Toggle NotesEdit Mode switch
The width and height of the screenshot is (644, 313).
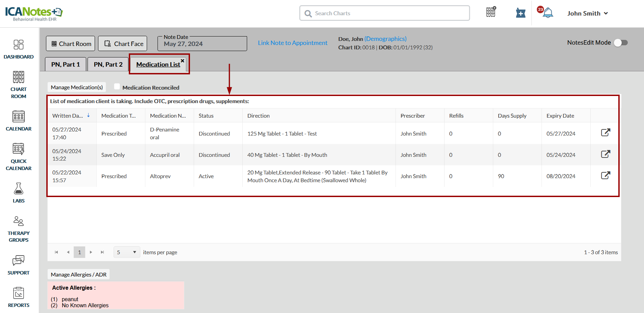pyautogui.click(x=621, y=43)
